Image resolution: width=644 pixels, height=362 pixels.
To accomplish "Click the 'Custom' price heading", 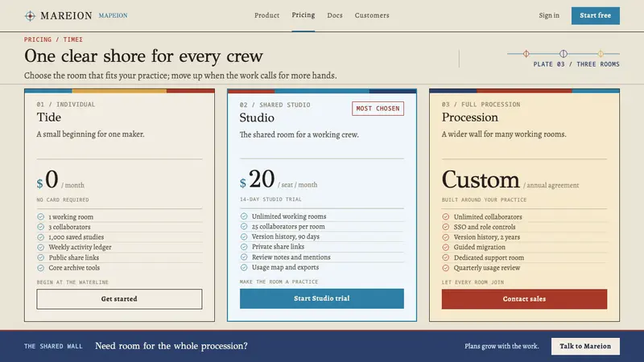I will coord(481,179).
